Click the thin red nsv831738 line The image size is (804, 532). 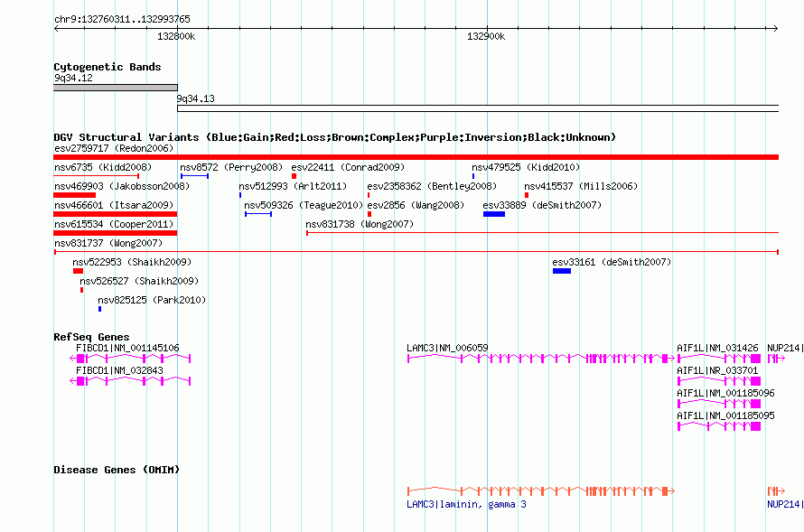(543, 233)
